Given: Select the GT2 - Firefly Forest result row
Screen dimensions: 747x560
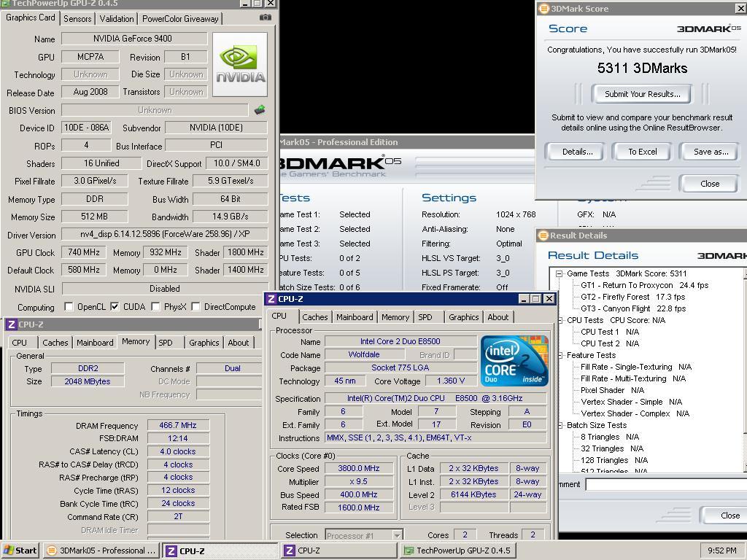Looking at the screenshot, I should (x=632, y=297).
